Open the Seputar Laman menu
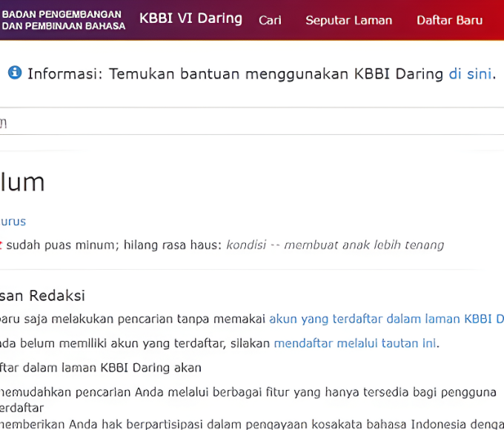This screenshot has height=430, width=504. click(x=348, y=20)
